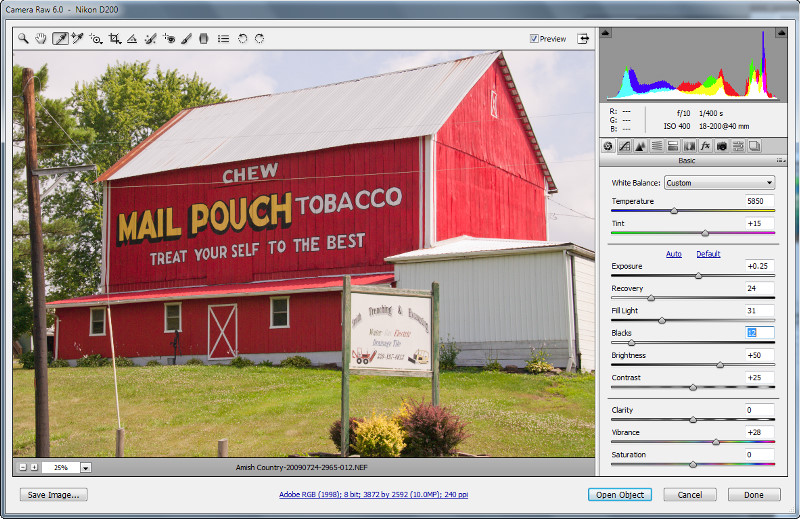This screenshot has width=800, height=519.
Task: Click the Clarity slider handle
Action: click(693, 419)
